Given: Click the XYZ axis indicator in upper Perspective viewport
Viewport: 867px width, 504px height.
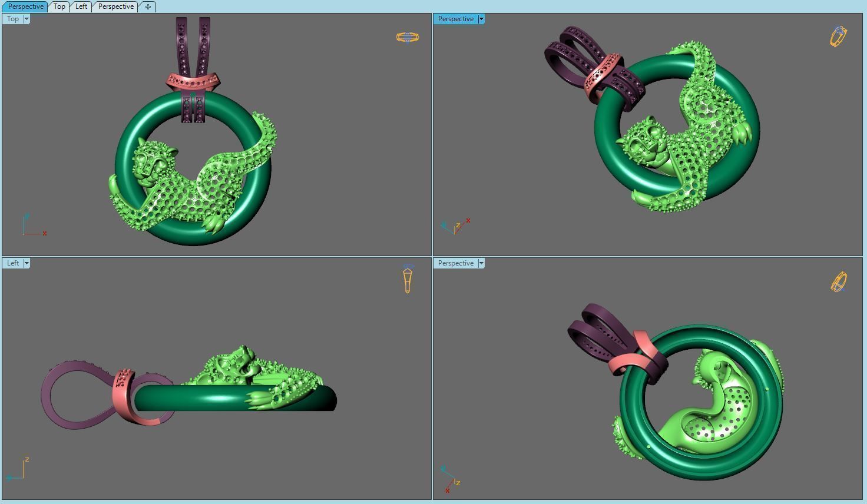Looking at the screenshot, I should 456,226.
